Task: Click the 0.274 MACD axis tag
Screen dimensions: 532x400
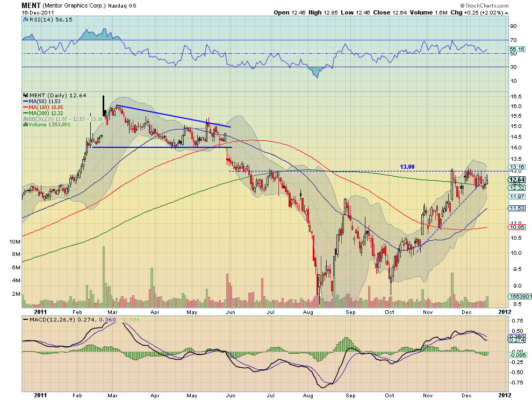Action: [517, 340]
